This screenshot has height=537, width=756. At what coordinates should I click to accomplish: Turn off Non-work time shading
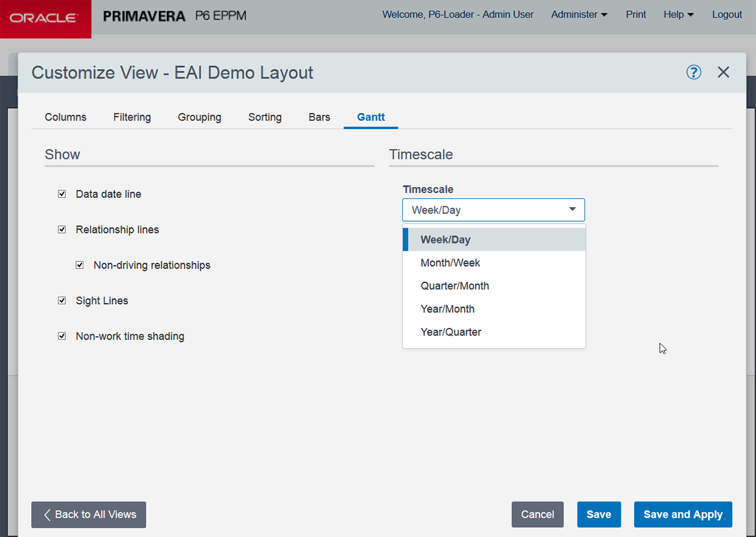pyautogui.click(x=62, y=336)
